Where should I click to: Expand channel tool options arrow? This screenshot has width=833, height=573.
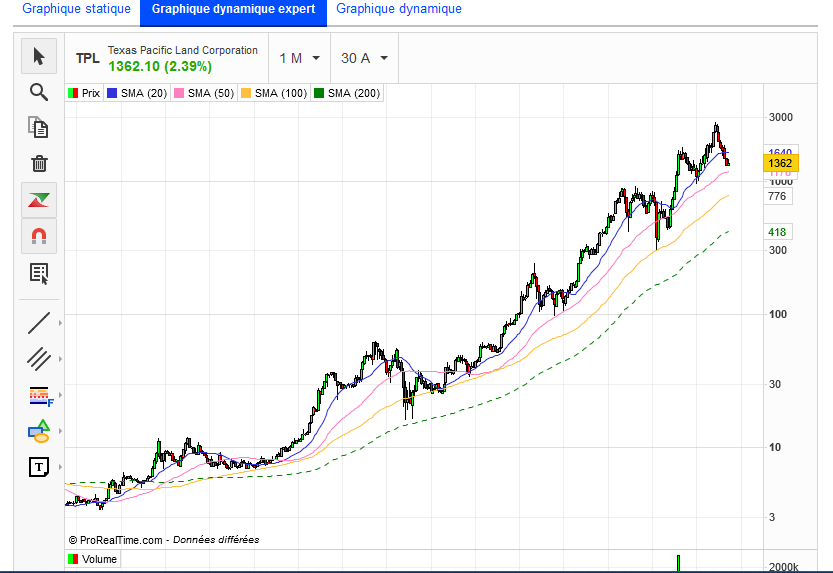60,359
